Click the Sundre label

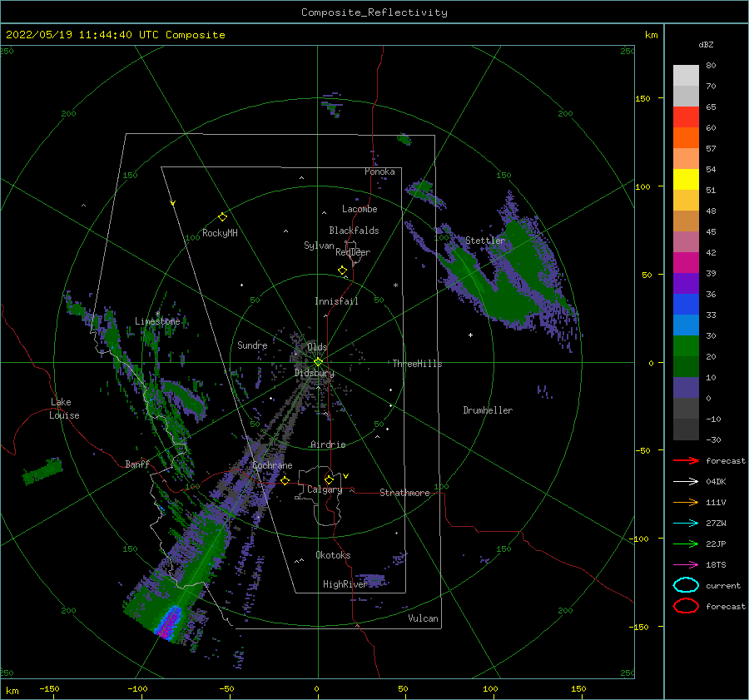[252, 345]
